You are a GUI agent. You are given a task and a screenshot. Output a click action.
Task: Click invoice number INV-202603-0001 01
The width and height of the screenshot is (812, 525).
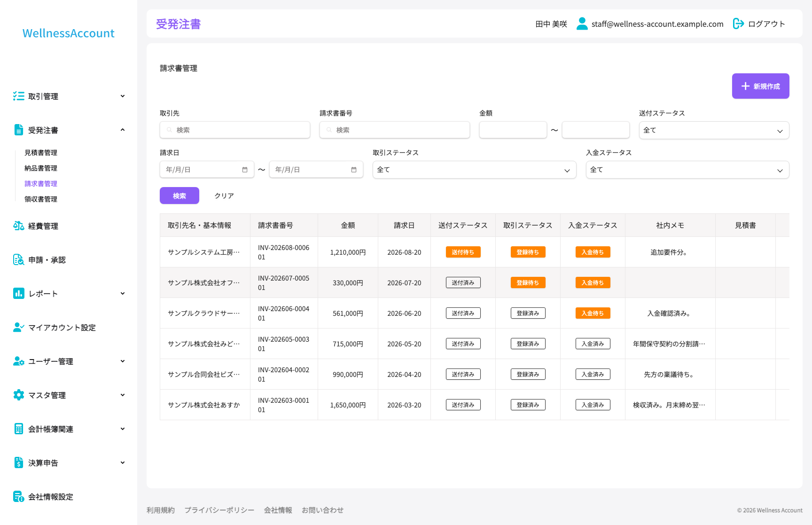click(x=284, y=405)
